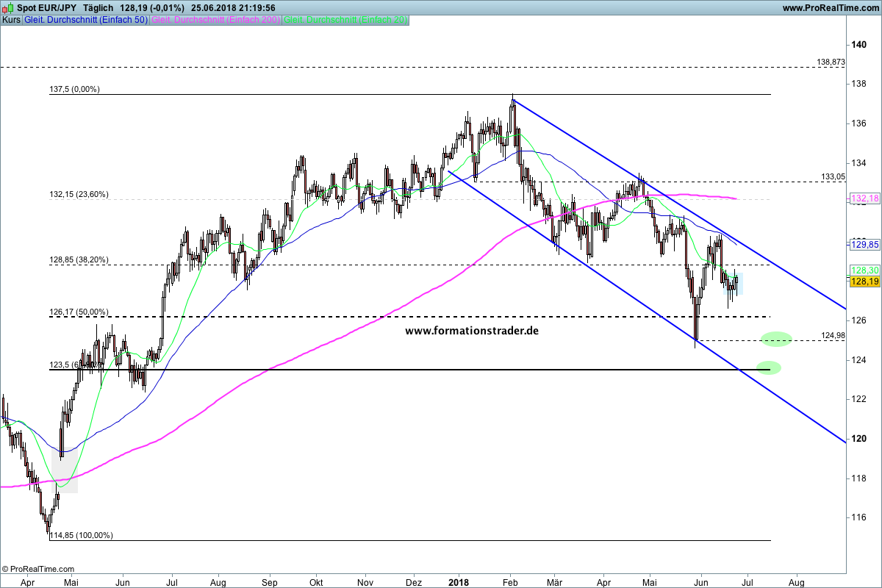Click the www.formationstrader.de watermark link
Image resolution: width=882 pixels, height=588 pixels.
click(x=472, y=331)
